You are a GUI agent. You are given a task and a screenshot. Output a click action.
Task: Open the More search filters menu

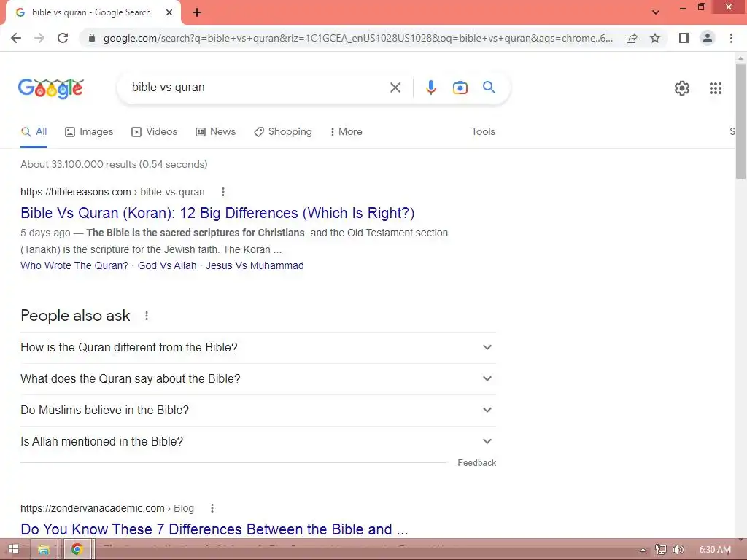coord(347,132)
